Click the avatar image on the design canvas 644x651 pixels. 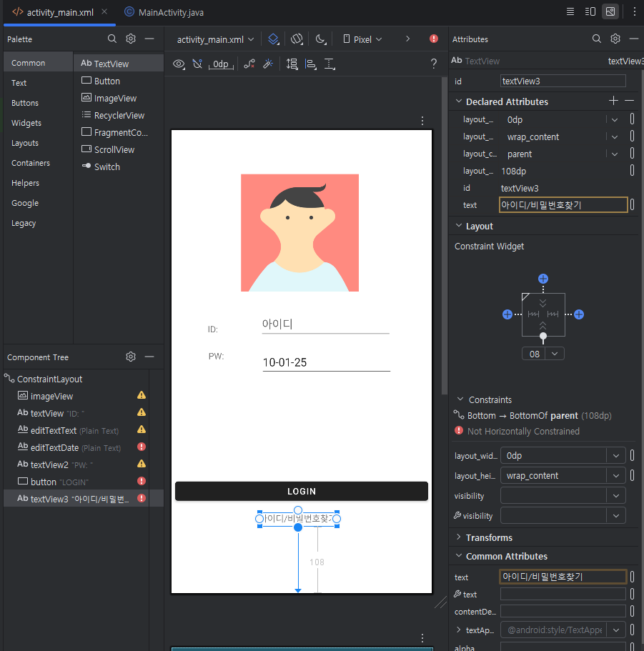(299, 232)
